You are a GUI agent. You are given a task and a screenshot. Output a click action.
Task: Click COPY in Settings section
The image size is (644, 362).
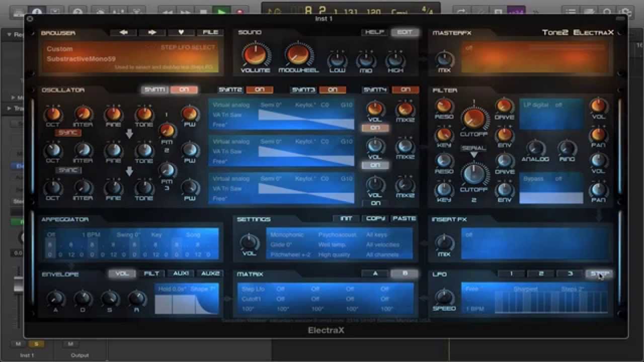[375, 218]
